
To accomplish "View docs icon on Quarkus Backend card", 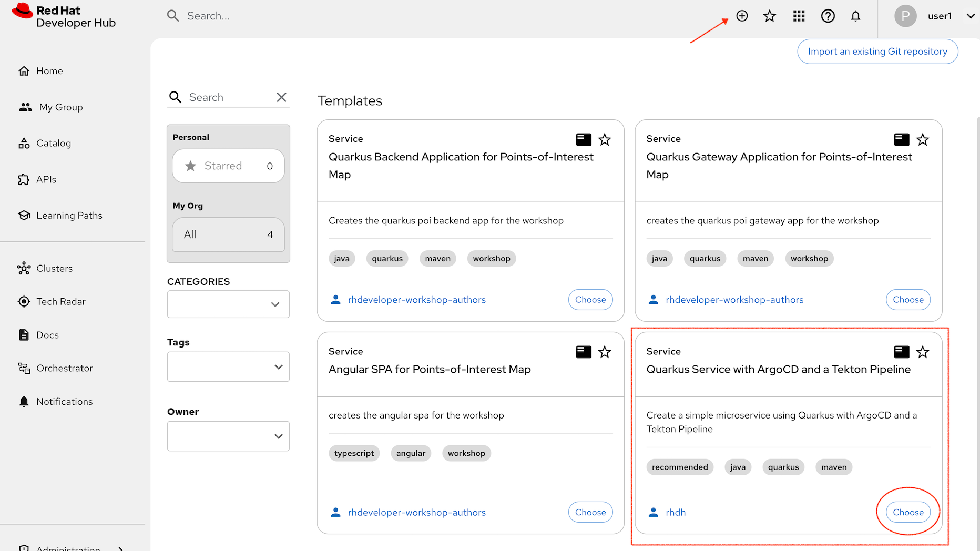I will [x=584, y=139].
